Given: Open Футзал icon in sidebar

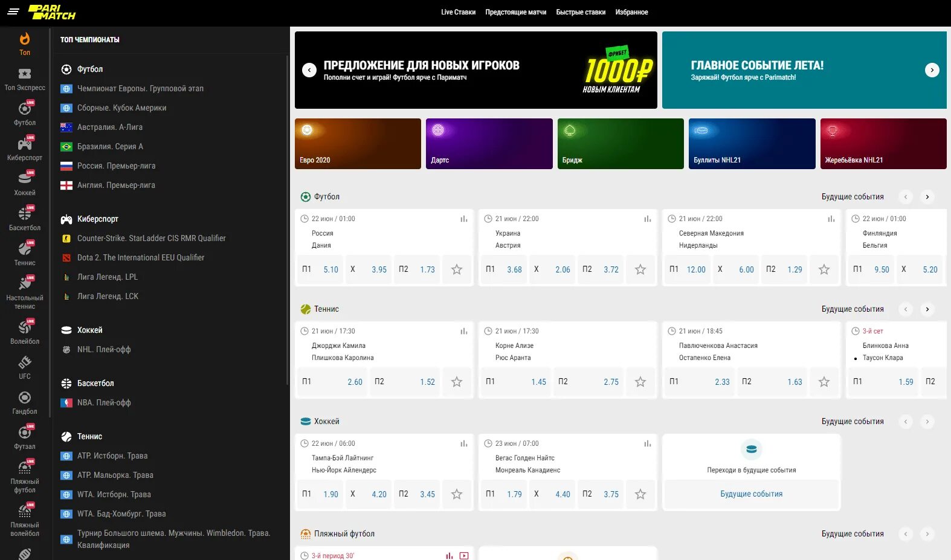Looking at the screenshot, I should tap(25, 433).
